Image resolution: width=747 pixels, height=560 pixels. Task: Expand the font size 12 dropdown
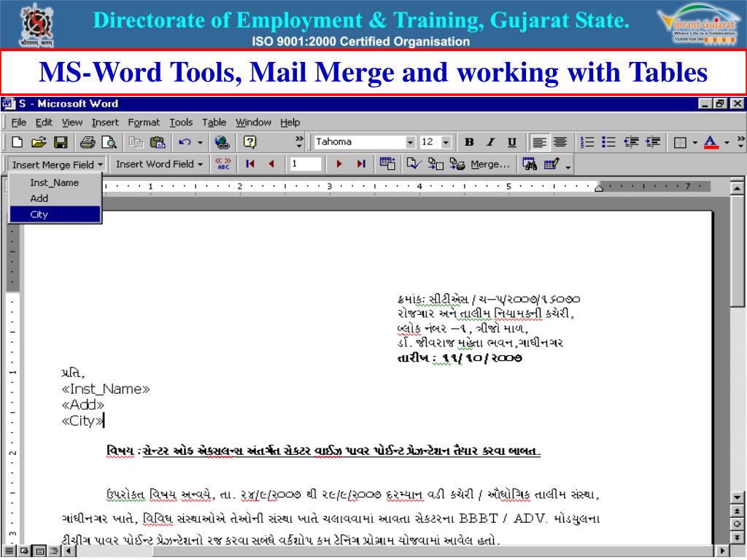click(446, 142)
